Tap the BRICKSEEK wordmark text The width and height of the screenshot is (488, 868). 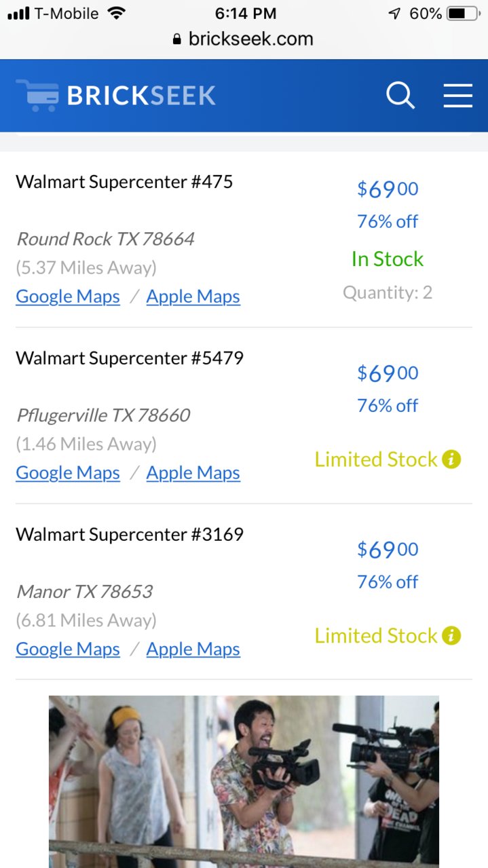pos(141,96)
